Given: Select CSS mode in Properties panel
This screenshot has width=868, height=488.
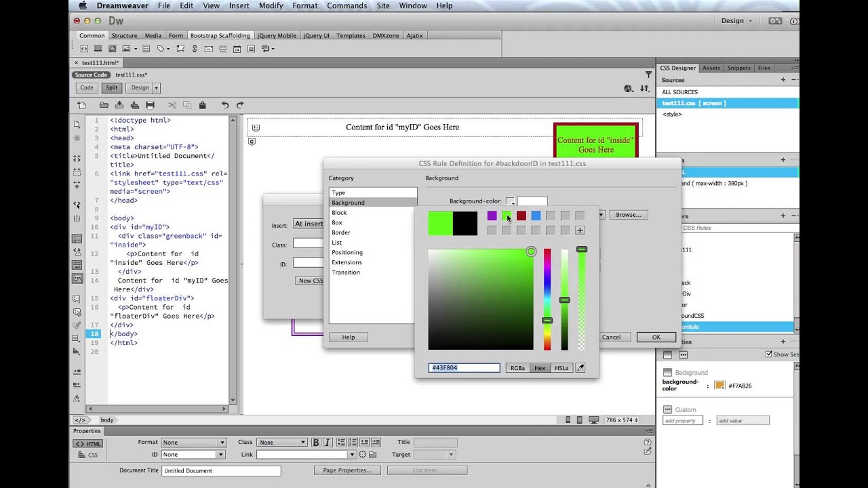Looking at the screenshot, I should (x=89, y=455).
